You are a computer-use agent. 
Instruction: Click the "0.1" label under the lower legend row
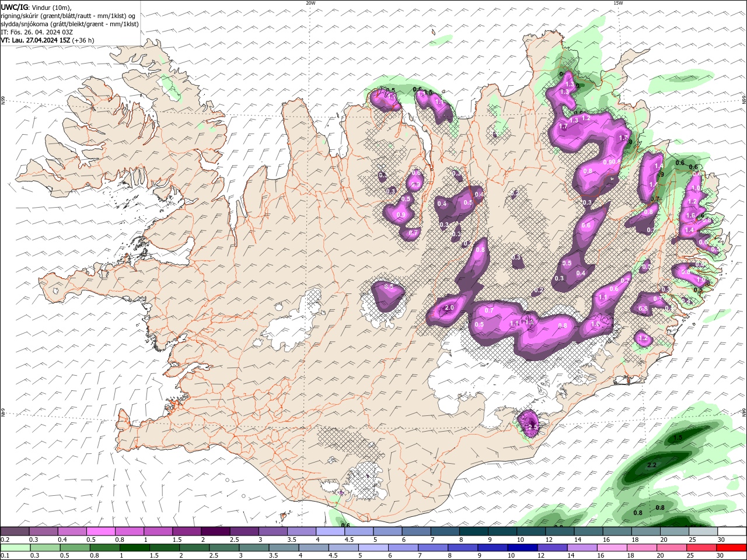[5, 556]
